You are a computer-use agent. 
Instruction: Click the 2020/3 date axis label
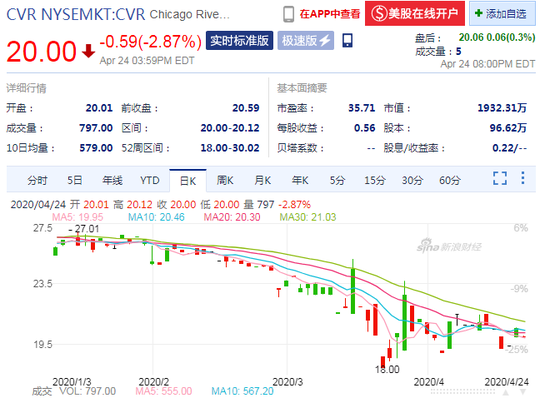pyautogui.click(x=288, y=382)
